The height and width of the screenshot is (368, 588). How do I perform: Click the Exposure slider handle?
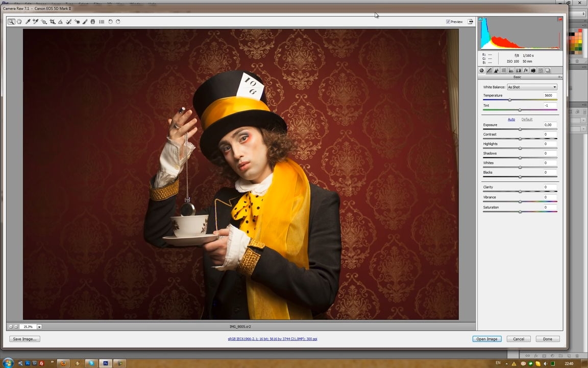click(520, 129)
